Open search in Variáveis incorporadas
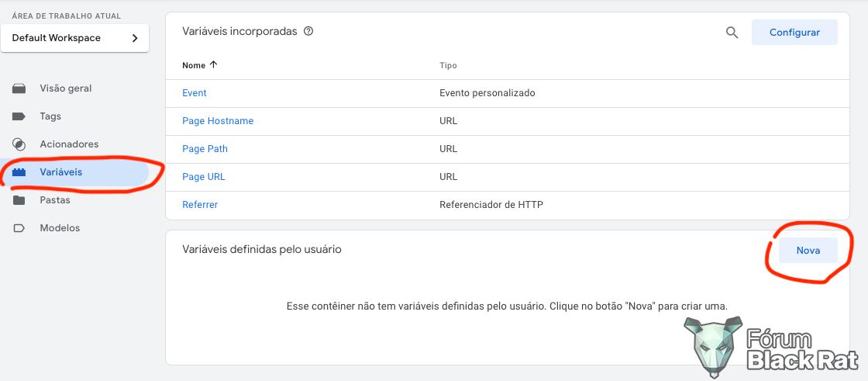The height and width of the screenshot is (381, 868). (732, 33)
